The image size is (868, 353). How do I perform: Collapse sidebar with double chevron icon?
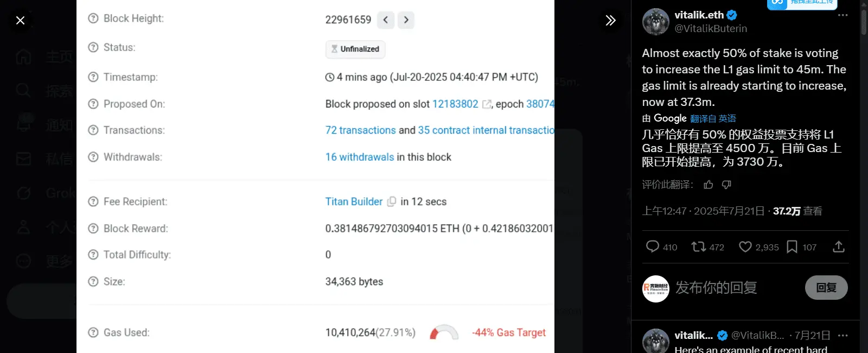[x=610, y=20]
